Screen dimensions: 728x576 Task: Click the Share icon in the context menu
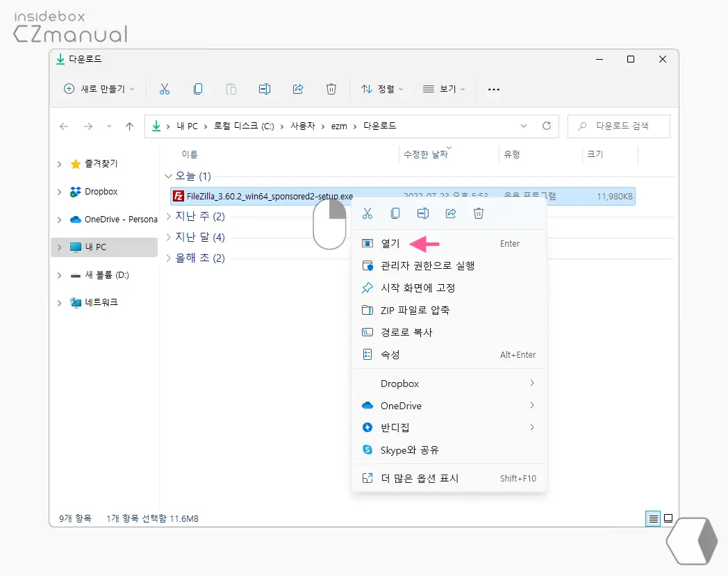451,213
